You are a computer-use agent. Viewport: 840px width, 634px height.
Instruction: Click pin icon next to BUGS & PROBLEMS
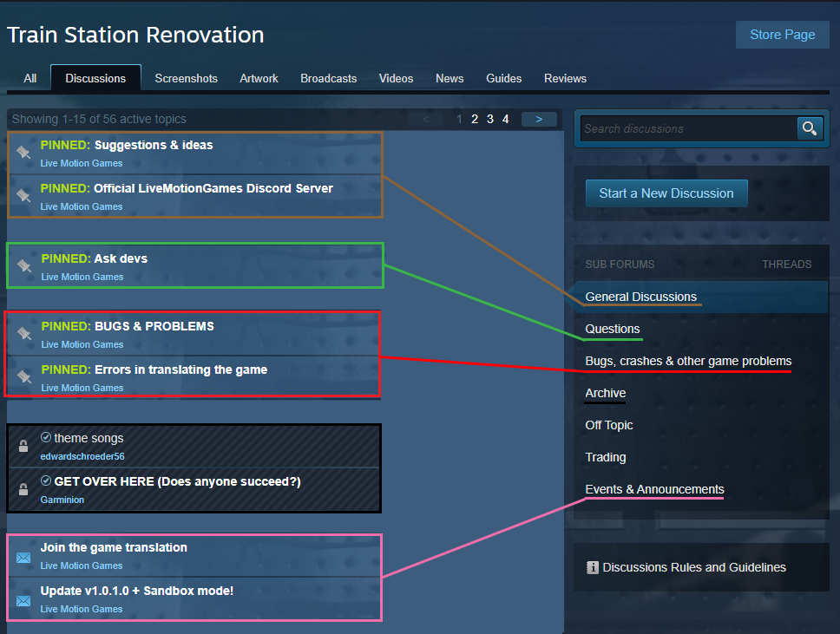pos(24,334)
